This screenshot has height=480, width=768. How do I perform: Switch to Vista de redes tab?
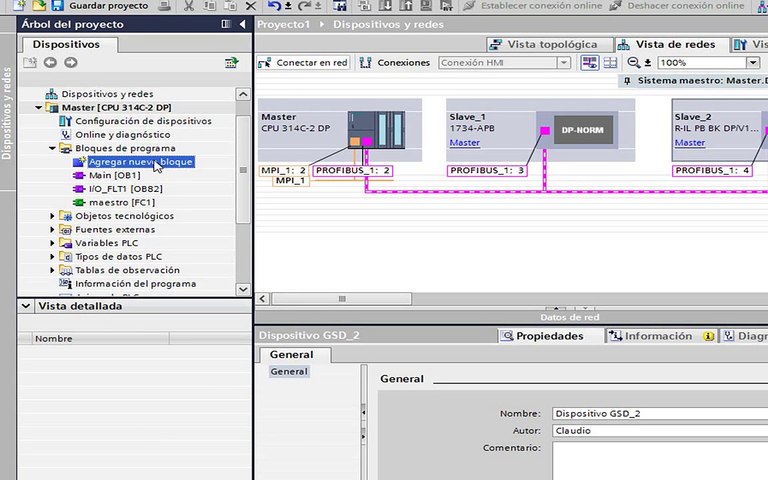(x=672, y=44)
